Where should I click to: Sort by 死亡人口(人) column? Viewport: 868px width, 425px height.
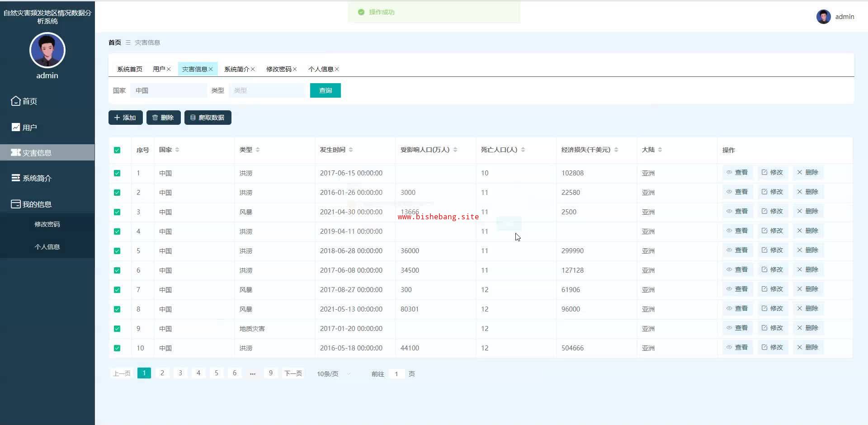[x=523, y=150]
